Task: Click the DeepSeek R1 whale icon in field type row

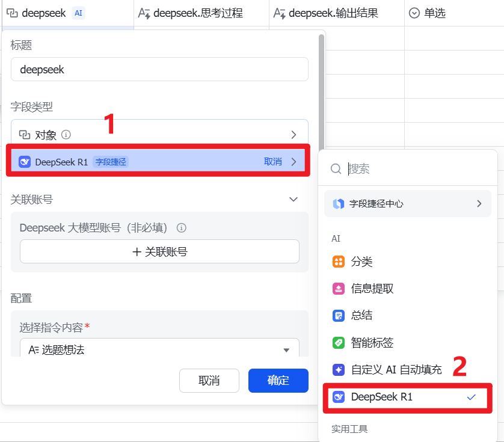Action: 25,162
